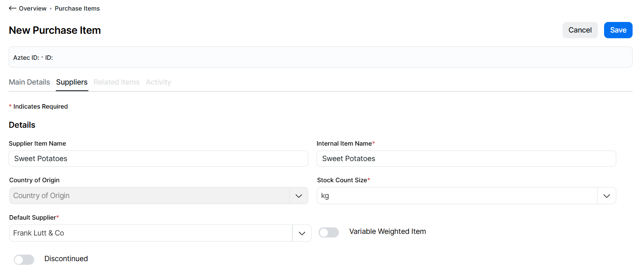Click the Save button
The image size is (644, 277).
pyautogui.click(x=618, y=30)
